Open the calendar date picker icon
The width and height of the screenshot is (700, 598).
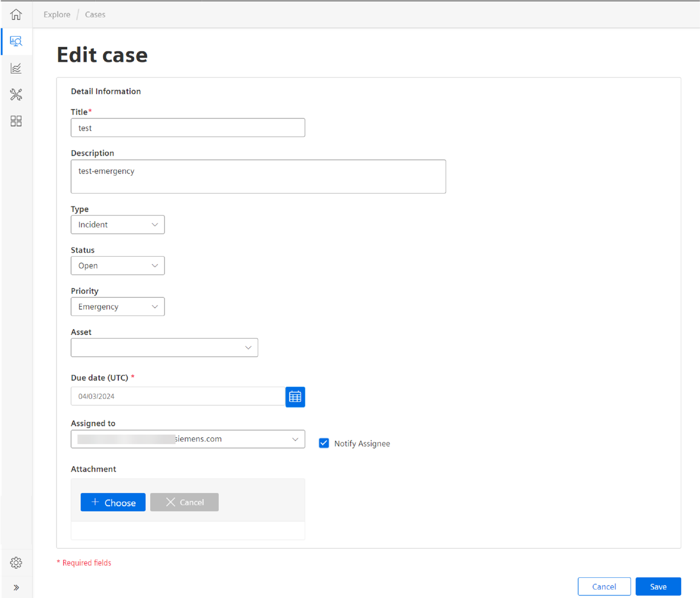(x=295, y=397)
